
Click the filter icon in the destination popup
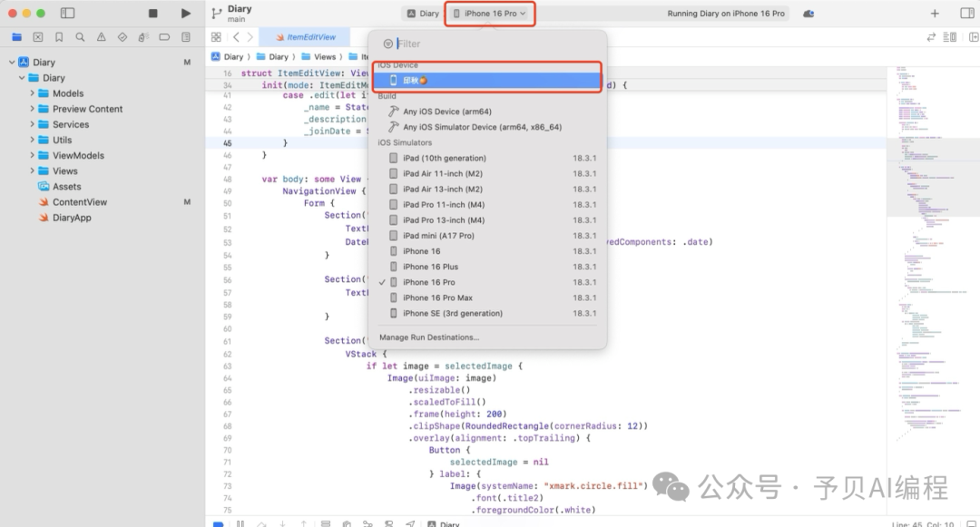[388, 44]
